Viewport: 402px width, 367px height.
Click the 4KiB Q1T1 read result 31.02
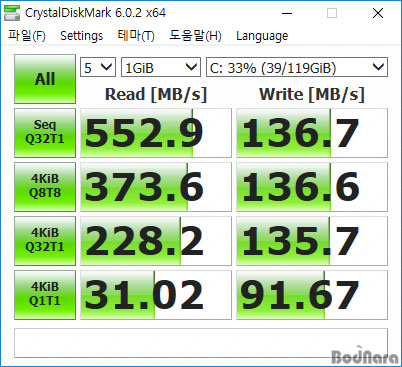click(x=156, y=295)
